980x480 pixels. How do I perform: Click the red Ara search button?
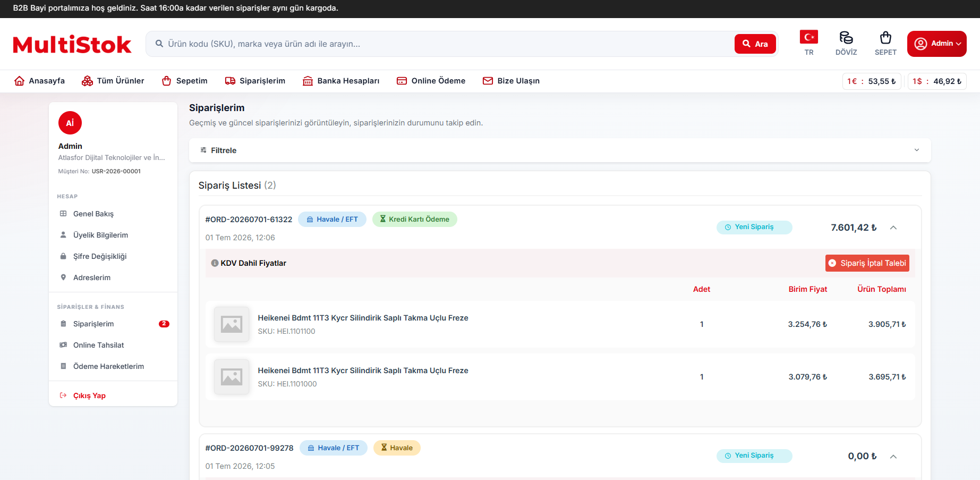(755, 44)
